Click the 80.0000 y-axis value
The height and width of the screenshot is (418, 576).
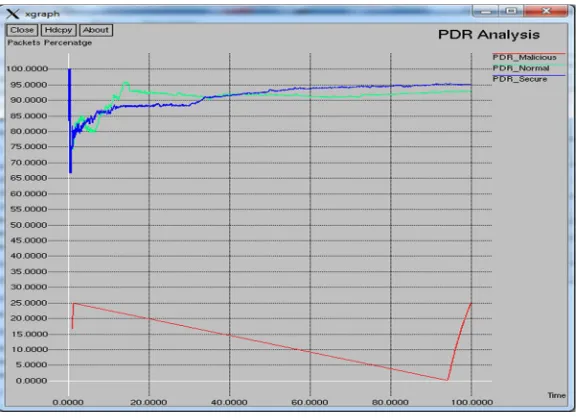coord(29,131)
